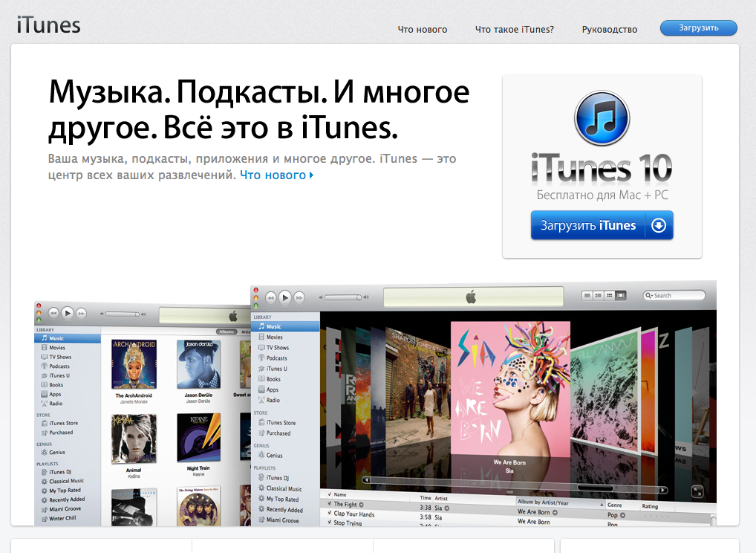The image size is (756, 553).
Task: Switch to album list view button
Action: [x=599, y=295]
